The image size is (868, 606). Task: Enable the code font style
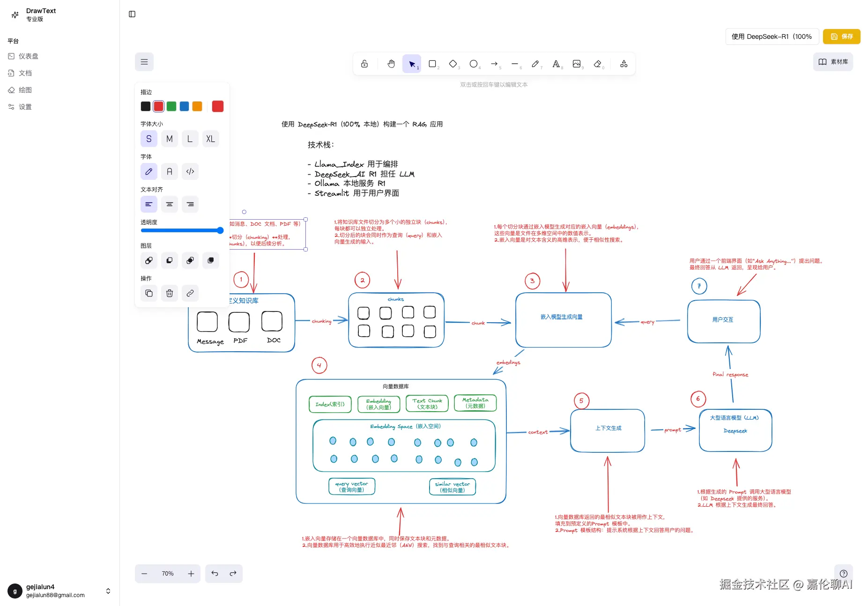click(x=190, y=171)
